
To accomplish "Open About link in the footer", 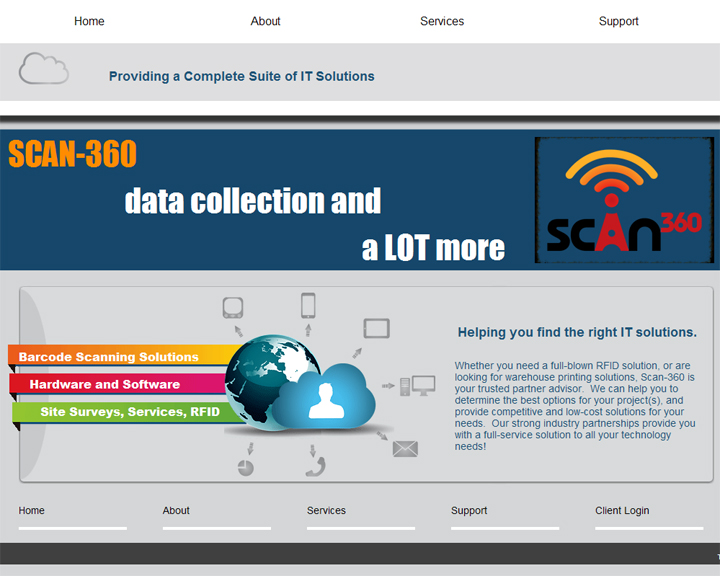I will (x=176, y=510).
